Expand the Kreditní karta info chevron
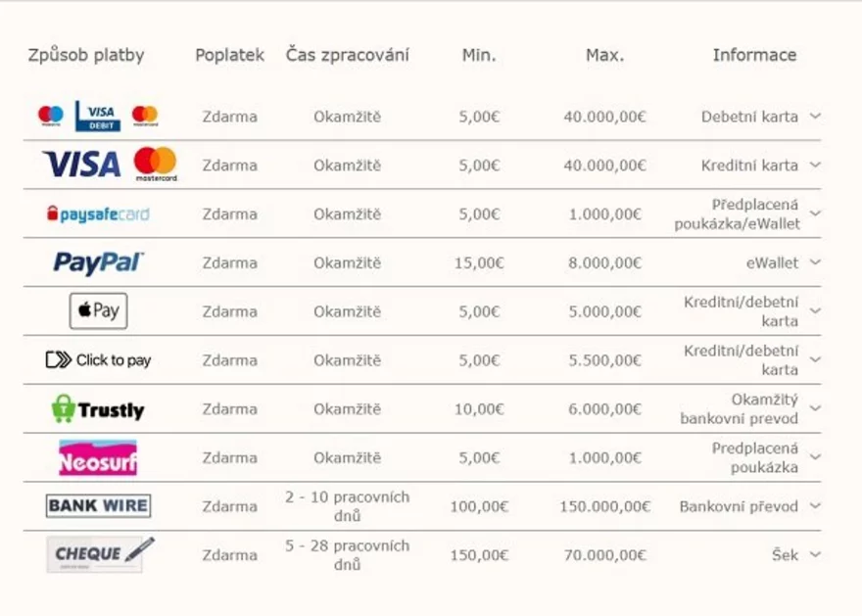 815,165
